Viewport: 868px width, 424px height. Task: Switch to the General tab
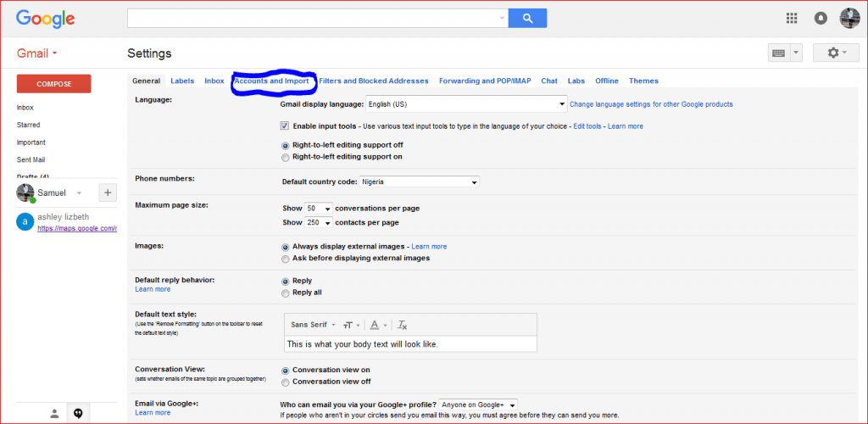[146, 81]
